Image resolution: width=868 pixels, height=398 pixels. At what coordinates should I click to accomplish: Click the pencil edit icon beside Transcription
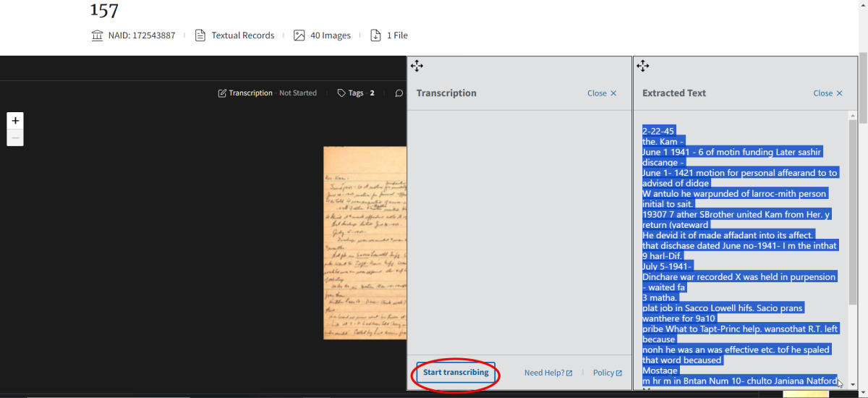point(222,93)
